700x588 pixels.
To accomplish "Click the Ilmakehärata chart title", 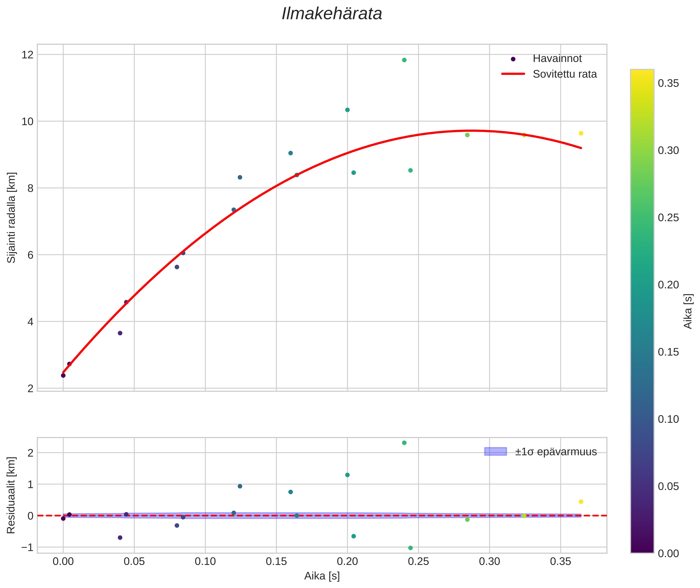I will point(332,14).
